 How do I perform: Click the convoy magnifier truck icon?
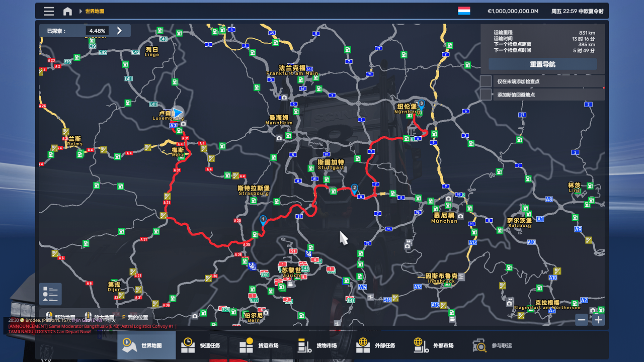(x=479, y=345)
